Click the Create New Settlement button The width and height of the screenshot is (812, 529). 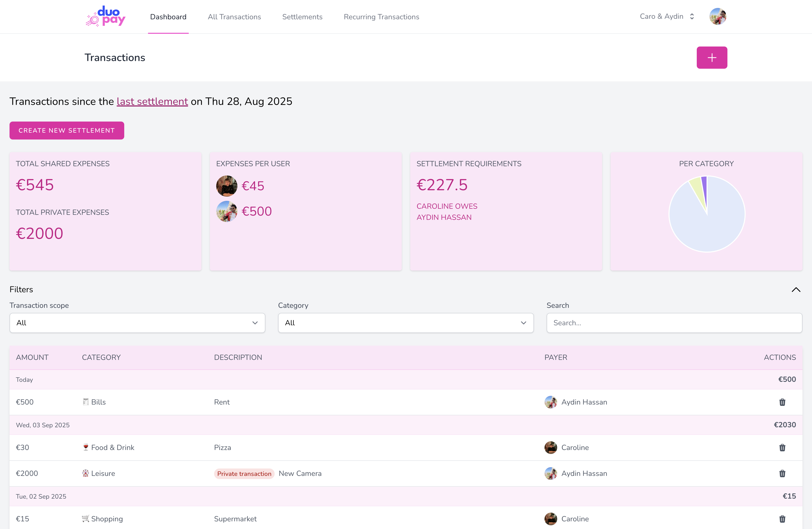(x=67, y=130)
